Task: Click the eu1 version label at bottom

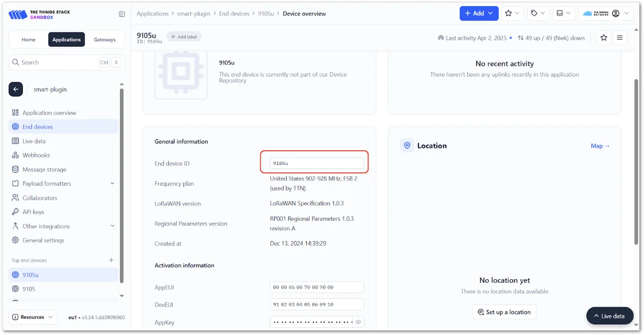Action: pos(96,317)
